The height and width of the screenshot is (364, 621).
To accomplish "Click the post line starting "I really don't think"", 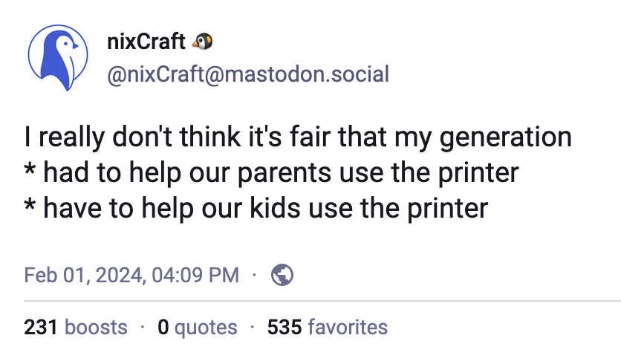I will [x=297, y=137].
